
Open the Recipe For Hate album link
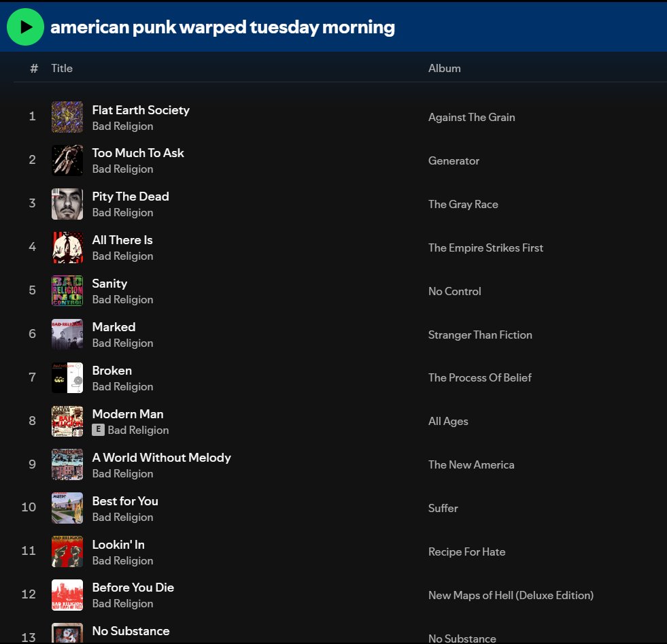[466, 552]
